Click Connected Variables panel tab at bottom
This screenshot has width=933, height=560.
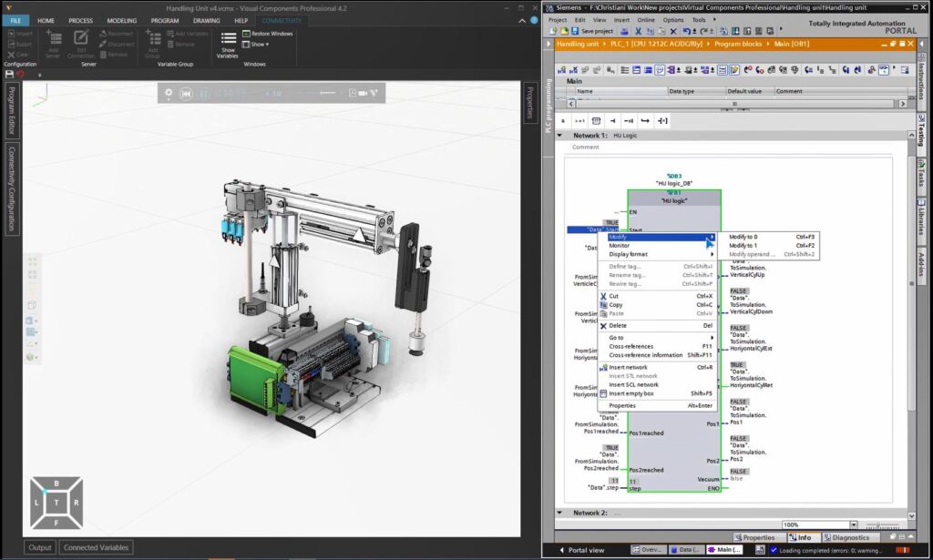click(96, 547)
